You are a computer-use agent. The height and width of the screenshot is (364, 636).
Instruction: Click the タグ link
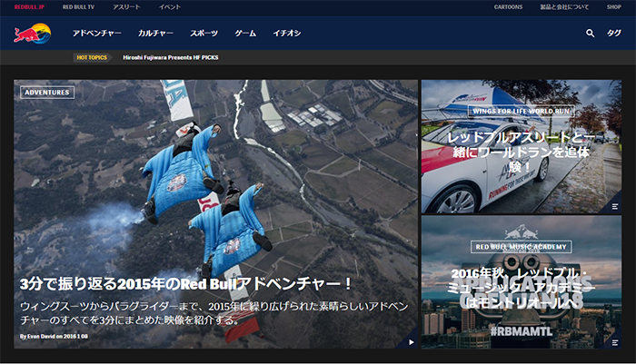tap(614, 33)
